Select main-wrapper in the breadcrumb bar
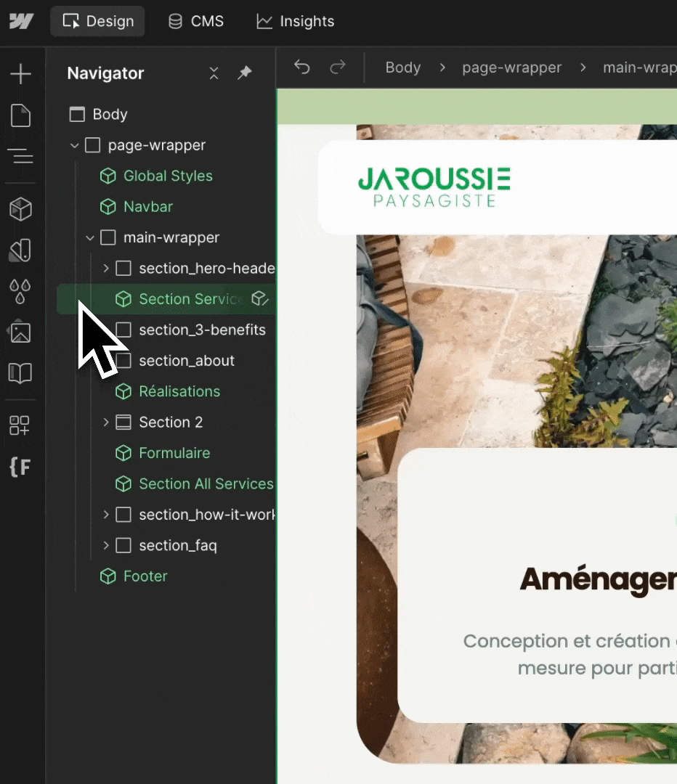 tap(639, 68)
